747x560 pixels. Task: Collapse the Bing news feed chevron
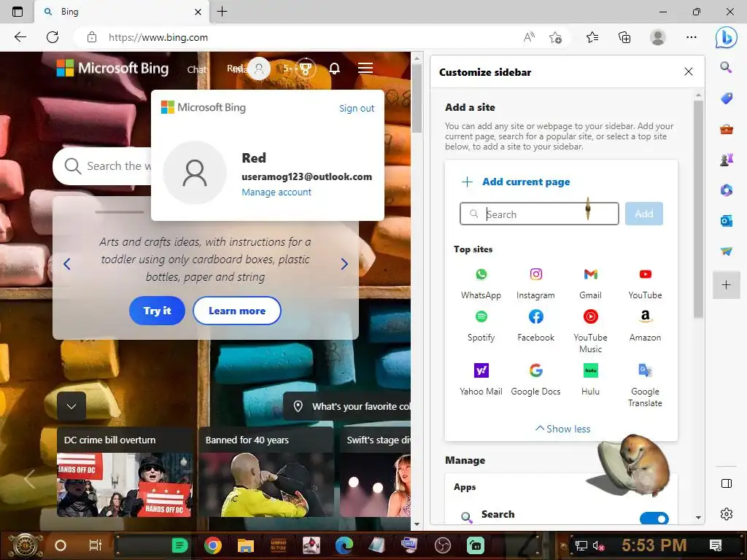71,406
